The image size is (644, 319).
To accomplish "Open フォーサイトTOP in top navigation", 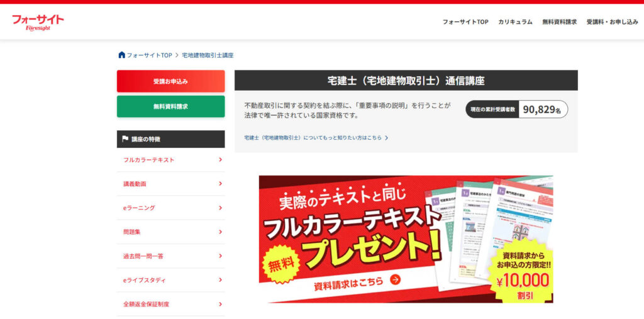I will [x=465, y=22].
